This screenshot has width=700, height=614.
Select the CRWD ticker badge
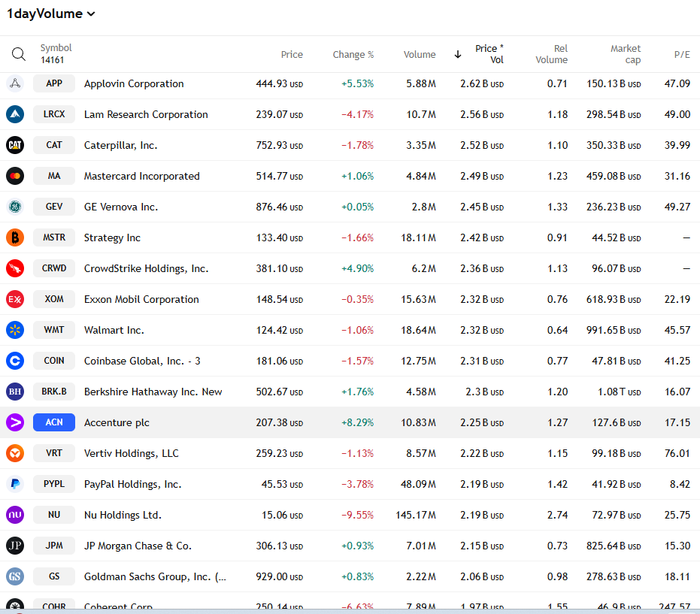tap(54, 268)
